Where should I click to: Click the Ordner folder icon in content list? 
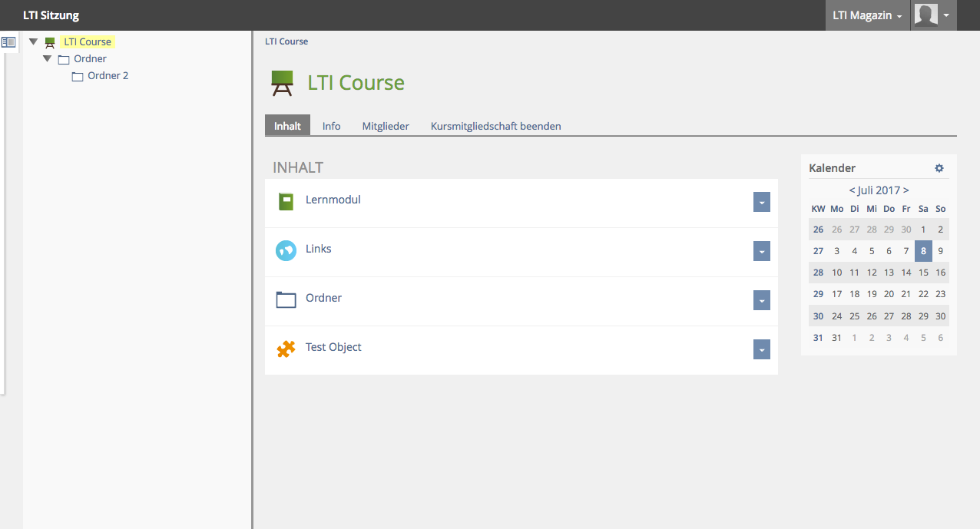click(x=286, y=299)
